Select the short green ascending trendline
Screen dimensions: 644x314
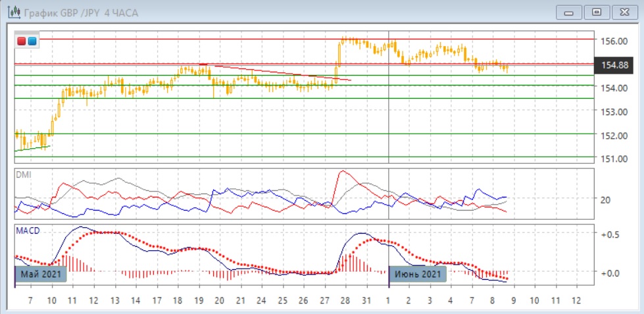coord(32,148)
